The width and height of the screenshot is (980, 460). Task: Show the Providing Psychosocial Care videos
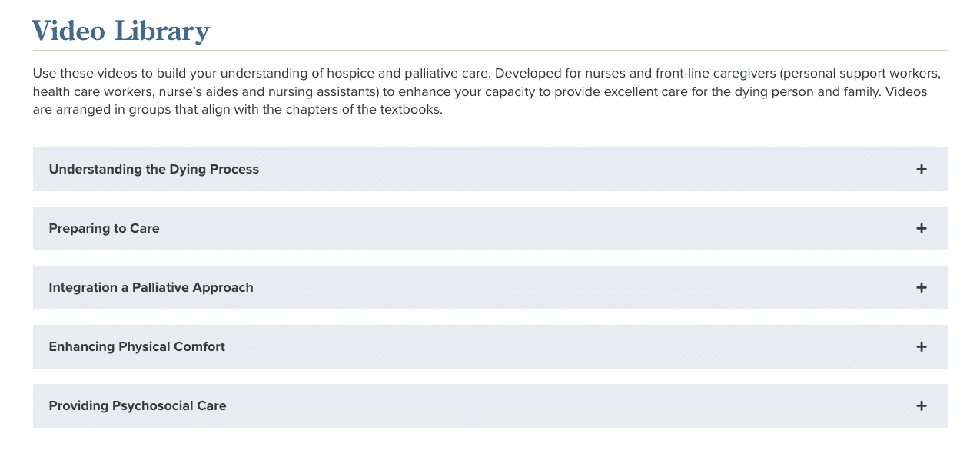click(x=490, y=406)
